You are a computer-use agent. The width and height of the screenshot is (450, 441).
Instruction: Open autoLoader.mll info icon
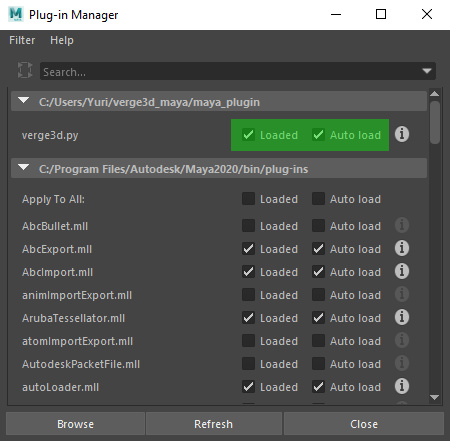click(402, 386)
